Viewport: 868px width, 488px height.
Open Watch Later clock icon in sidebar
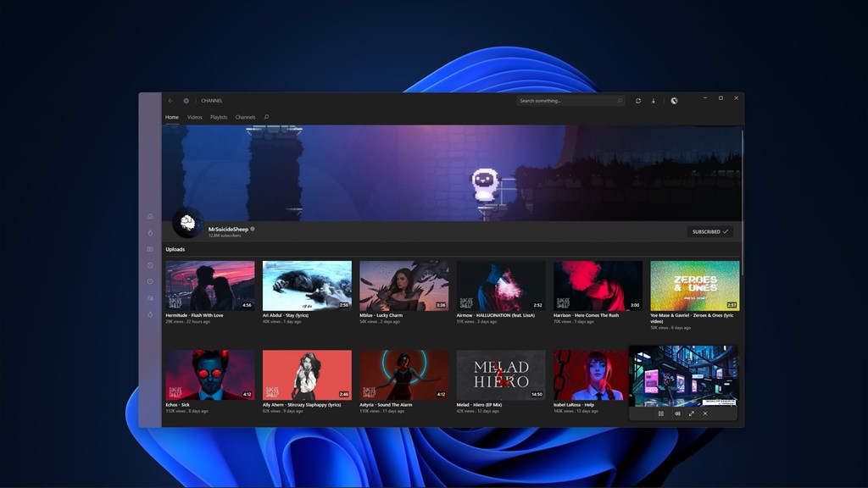click(150, 281)
